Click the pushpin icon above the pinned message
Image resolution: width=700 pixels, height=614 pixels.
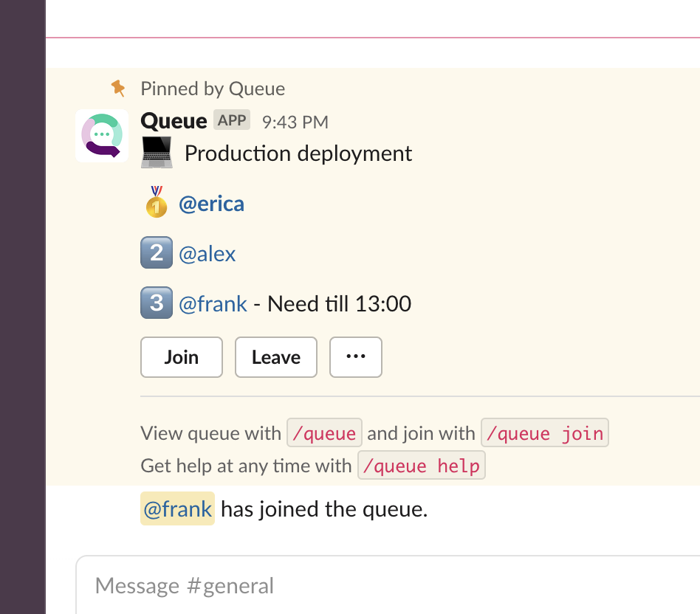coord(118,88)
